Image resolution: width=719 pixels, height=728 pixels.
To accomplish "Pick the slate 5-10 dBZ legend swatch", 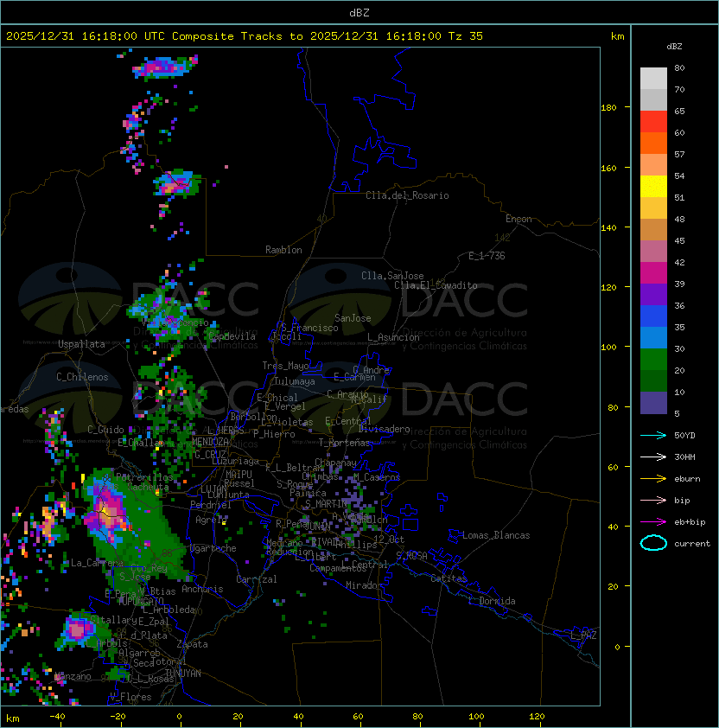I will tap(653, 403).
